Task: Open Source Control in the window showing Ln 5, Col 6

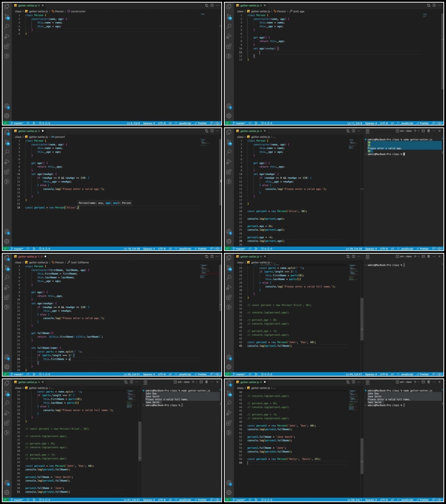Action: click(7, 17)
